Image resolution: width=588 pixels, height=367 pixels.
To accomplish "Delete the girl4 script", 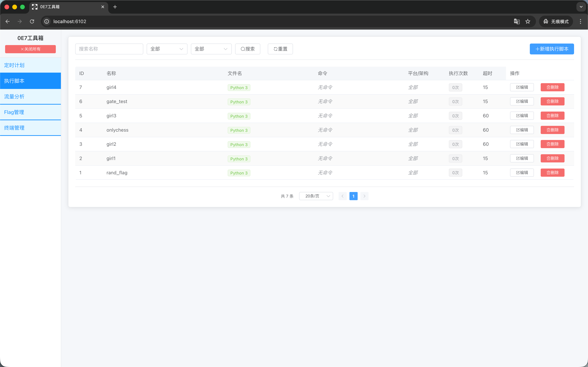I will [552, 87].
